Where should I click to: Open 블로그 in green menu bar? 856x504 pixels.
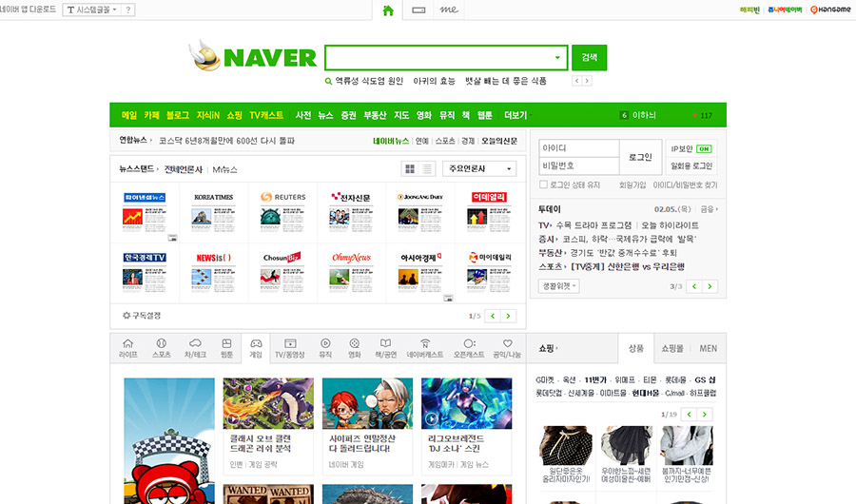click(x=178, y=115)
